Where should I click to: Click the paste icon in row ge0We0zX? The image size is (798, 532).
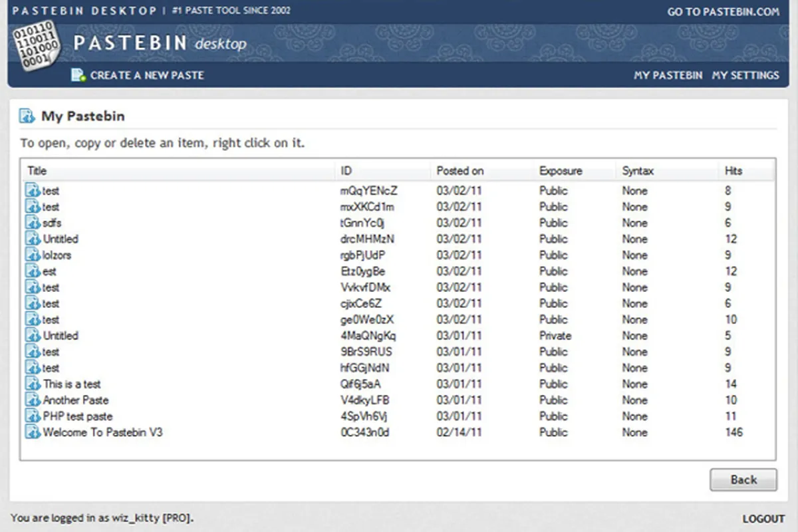33,320
